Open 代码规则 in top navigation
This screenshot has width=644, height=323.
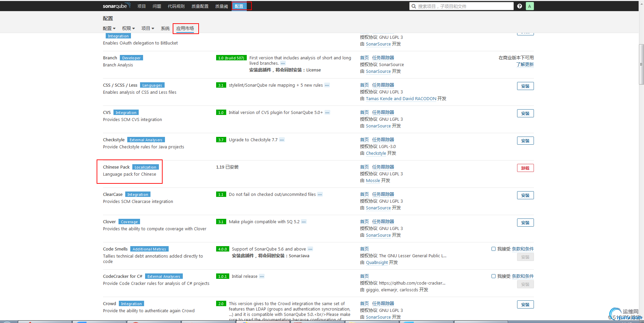pos(176,6)
